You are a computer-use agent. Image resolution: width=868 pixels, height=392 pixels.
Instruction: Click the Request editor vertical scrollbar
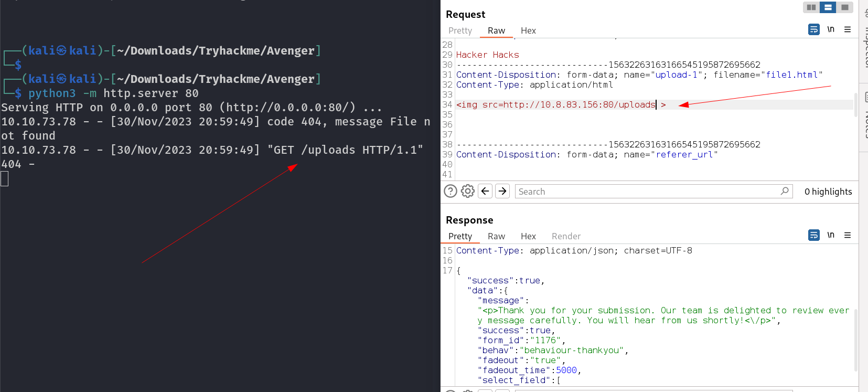coord(855,105)
